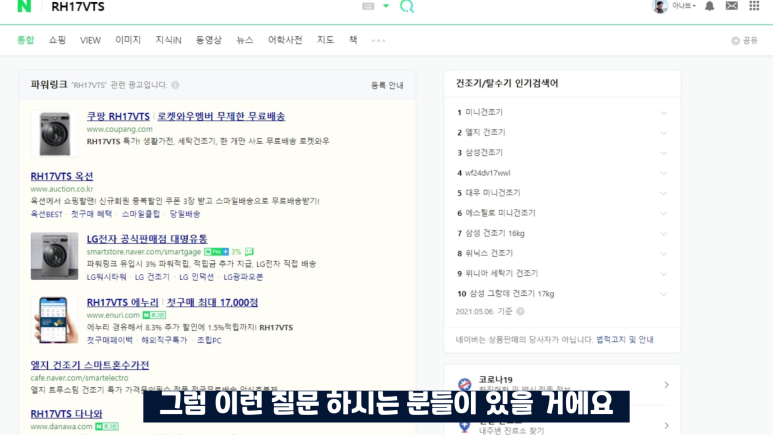Open the 코로나19 card arrow
Screen dimensions: 773x435
[x=667, y=385]
